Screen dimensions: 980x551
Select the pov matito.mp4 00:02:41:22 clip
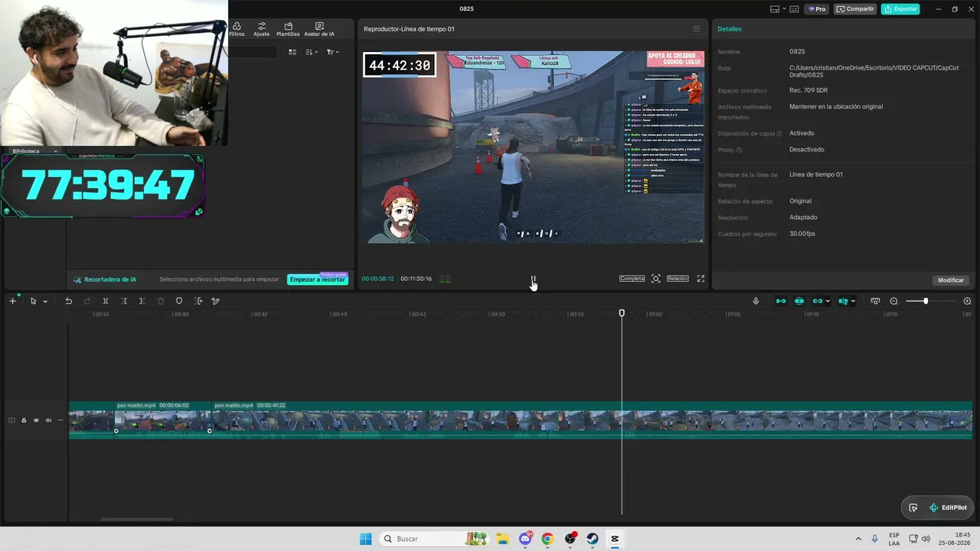click(x=592, y=419)
